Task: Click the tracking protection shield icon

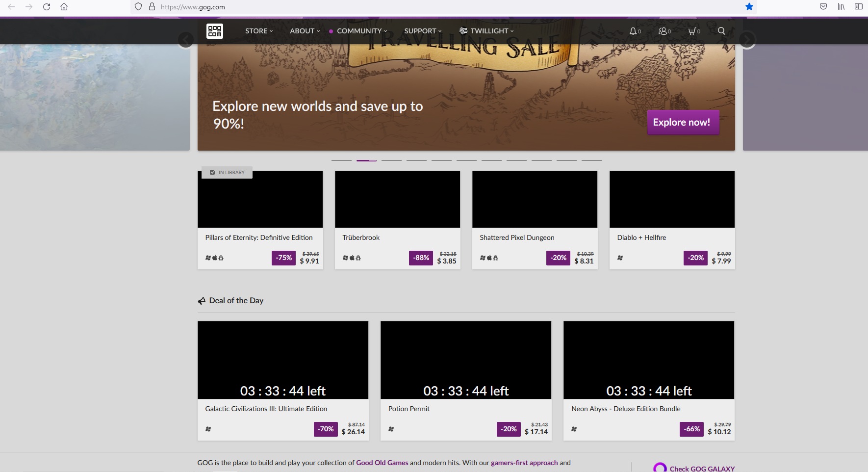Action: [x=138, y=7]
